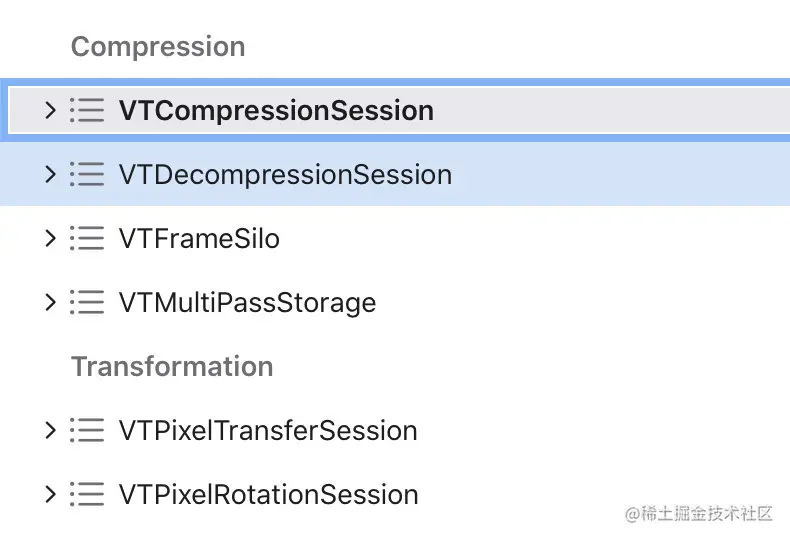
Task: Click list icon beside VTMultiPassStorage
Action: [x=87, y=302]
